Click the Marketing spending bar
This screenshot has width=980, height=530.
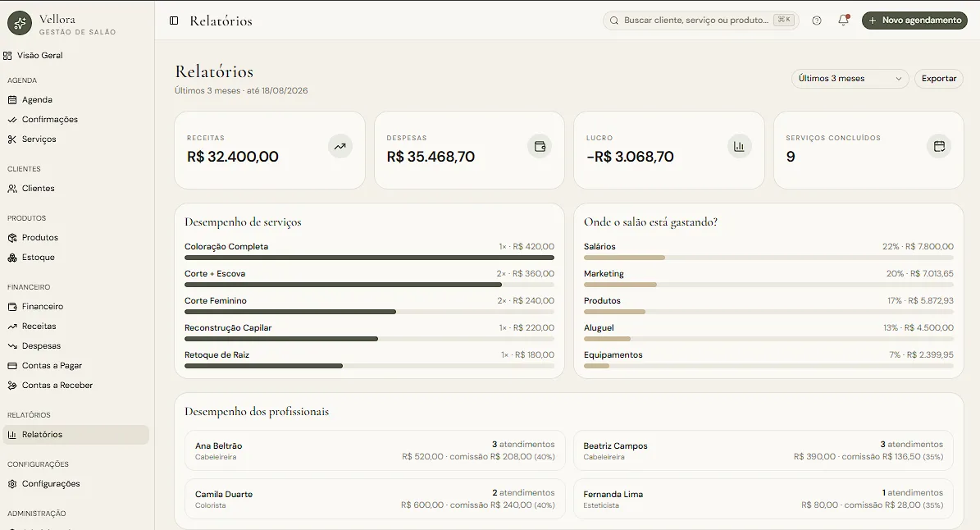tap(768, 285)
